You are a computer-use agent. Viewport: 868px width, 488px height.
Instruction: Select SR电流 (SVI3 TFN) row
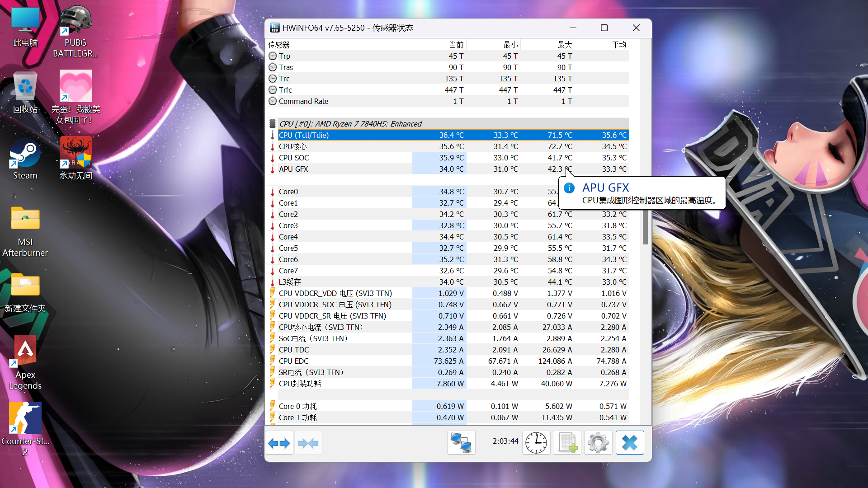point(448,372)
